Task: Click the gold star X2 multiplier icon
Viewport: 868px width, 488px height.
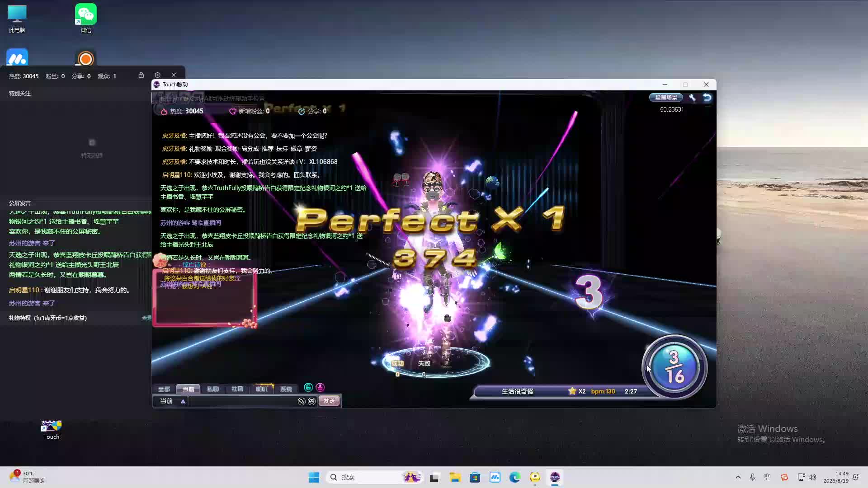Action: (572, 391)
